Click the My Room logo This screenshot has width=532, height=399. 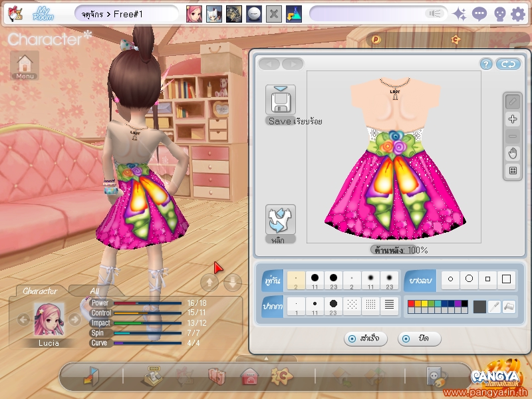click(x=43, y=14)
